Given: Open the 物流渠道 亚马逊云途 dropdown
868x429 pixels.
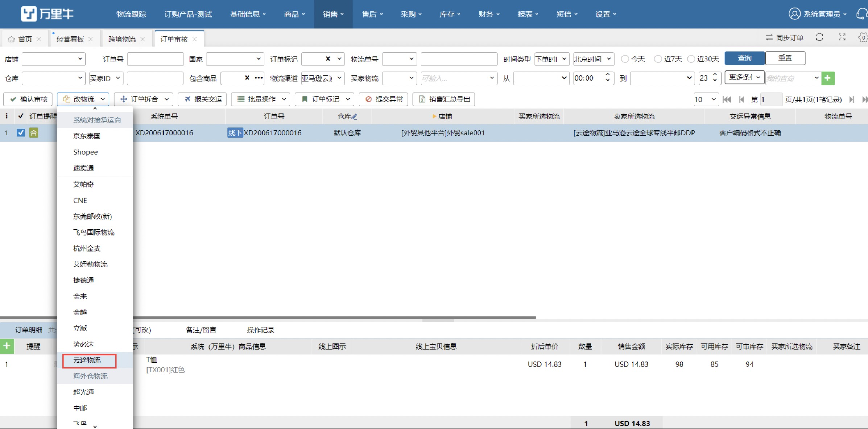Looking at the screenshot, I should tap(323, 78).
